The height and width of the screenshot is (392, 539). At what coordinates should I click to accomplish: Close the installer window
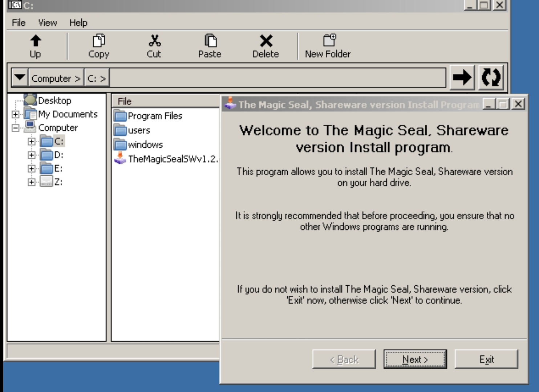click(518, 104)
